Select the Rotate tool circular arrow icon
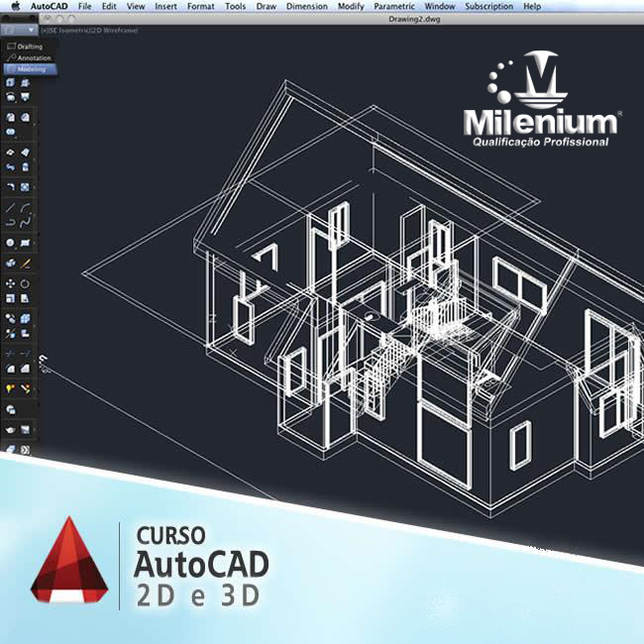 point(26,282)
